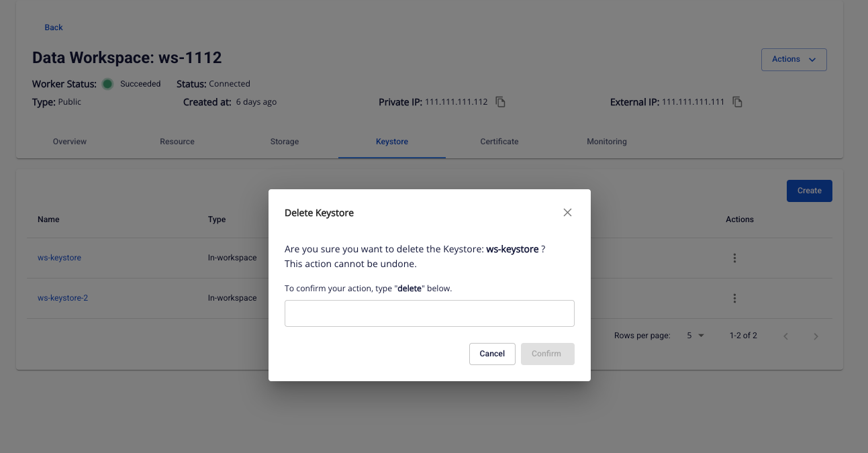868x453 pixels.
Task: Go to previous page arrow
Action: coord(785,336)
